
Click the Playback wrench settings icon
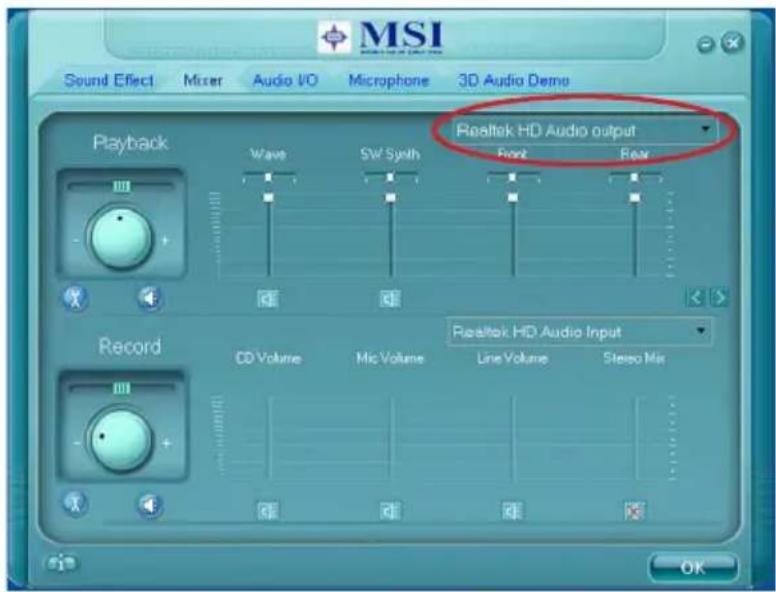[x=75, y=298]
